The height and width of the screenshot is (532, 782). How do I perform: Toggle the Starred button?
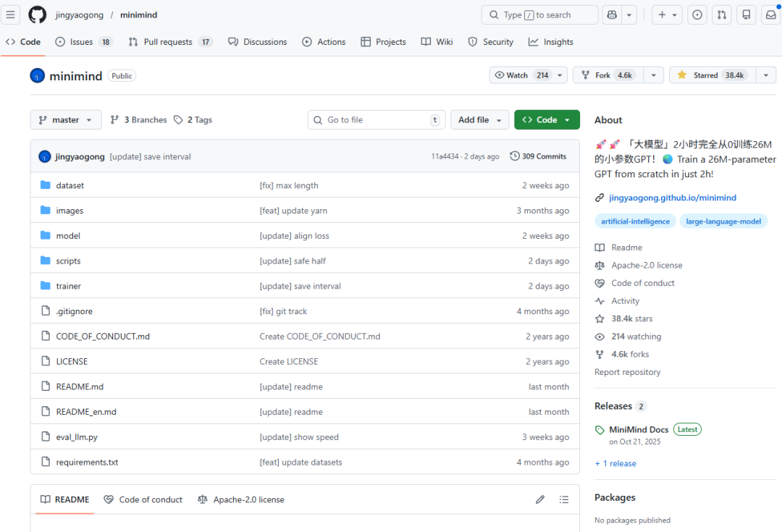click(712, 75)
